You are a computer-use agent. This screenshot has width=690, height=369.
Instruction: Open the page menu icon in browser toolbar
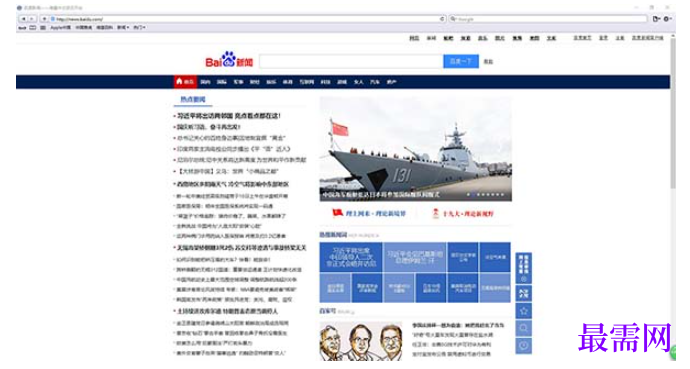tap(656, 19)
